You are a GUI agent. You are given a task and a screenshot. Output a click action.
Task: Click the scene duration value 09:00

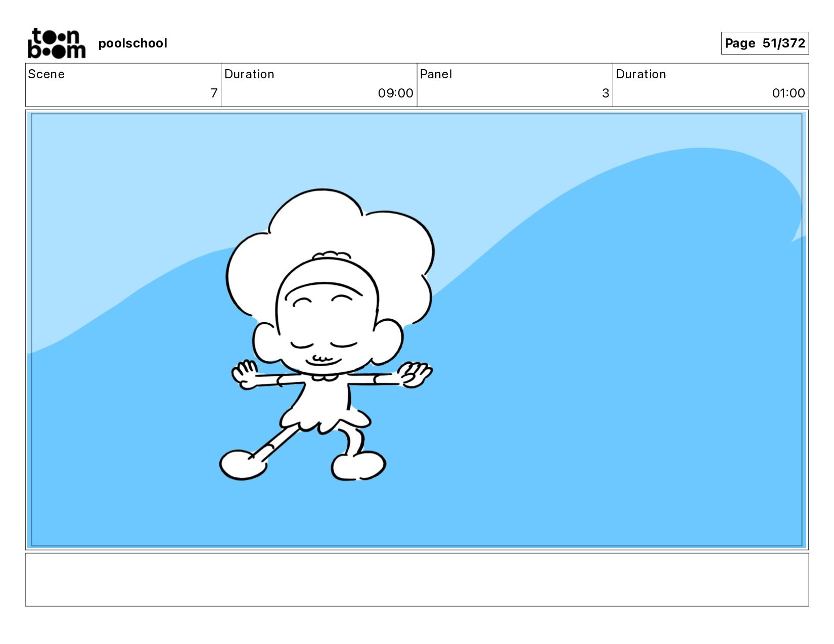396,93
